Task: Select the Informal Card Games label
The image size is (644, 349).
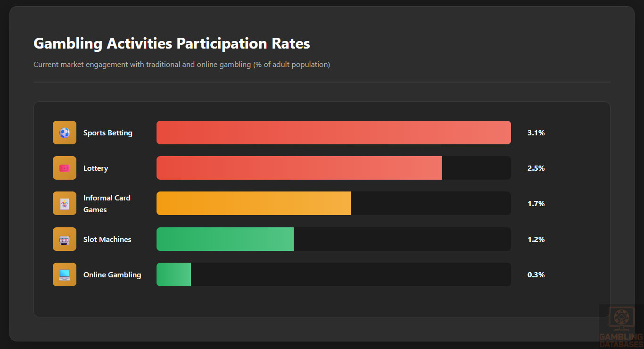Action: tap(107, 204)
